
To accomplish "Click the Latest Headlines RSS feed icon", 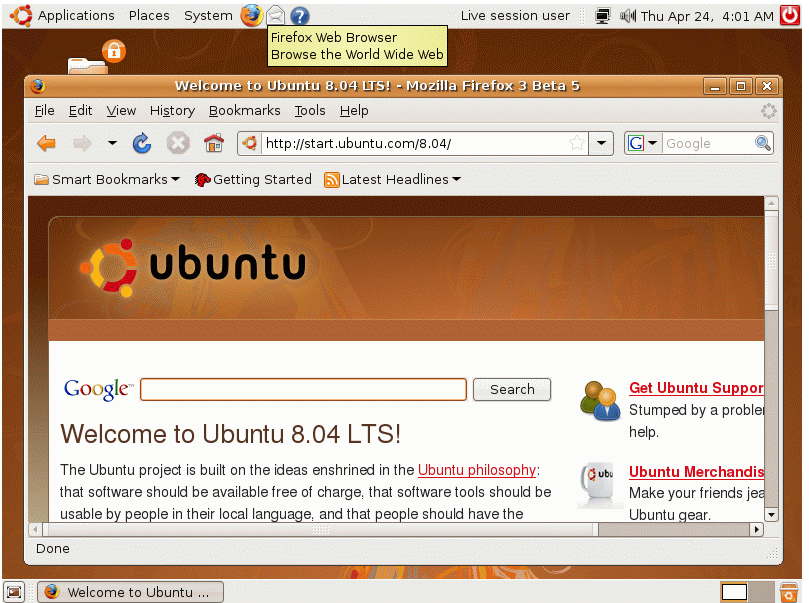I will [332, 180].
